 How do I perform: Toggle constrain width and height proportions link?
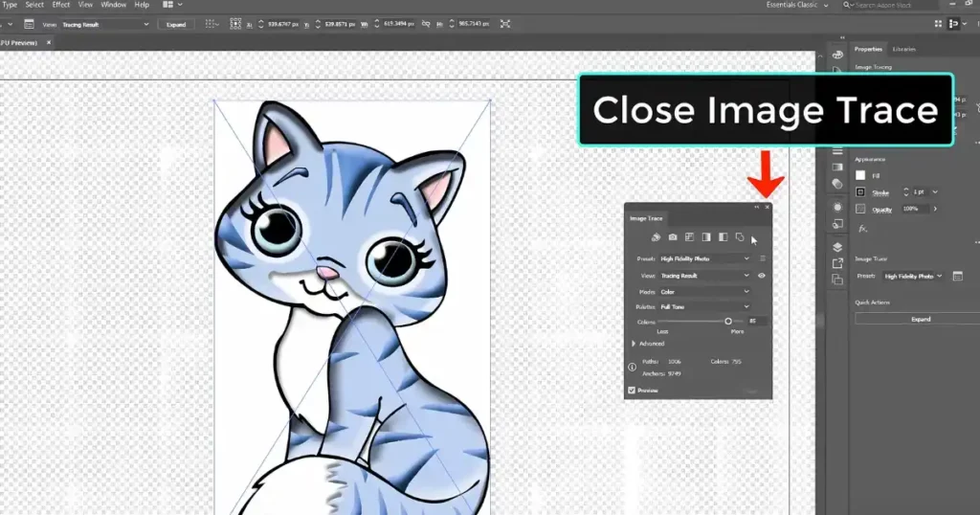(426, 24)
